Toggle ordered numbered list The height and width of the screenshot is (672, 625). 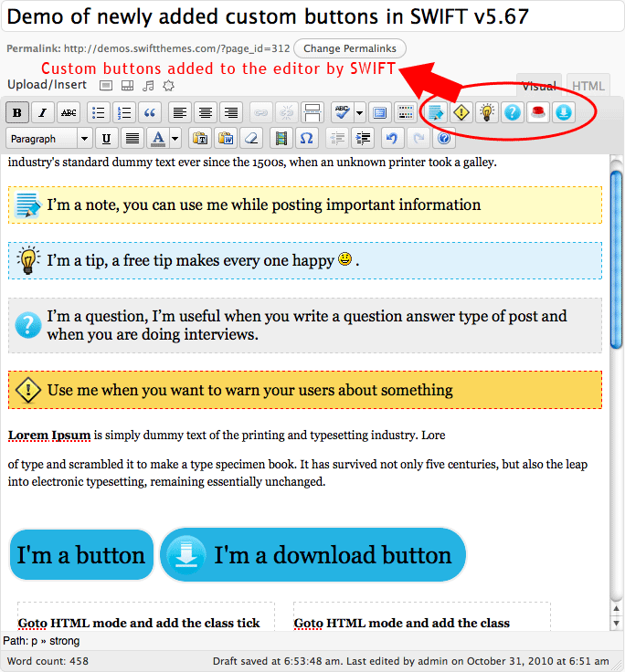coord(124,112)
